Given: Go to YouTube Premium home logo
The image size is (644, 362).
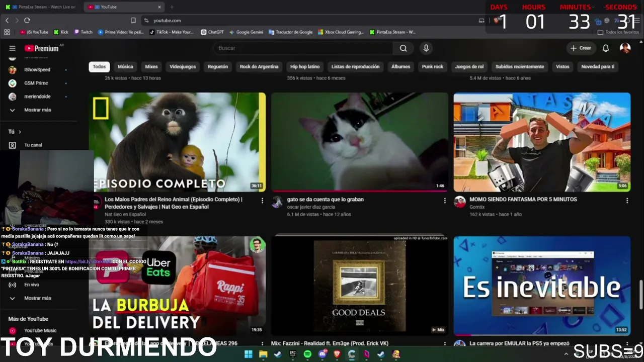Looking at the screenshot, I should pos(41,48).
